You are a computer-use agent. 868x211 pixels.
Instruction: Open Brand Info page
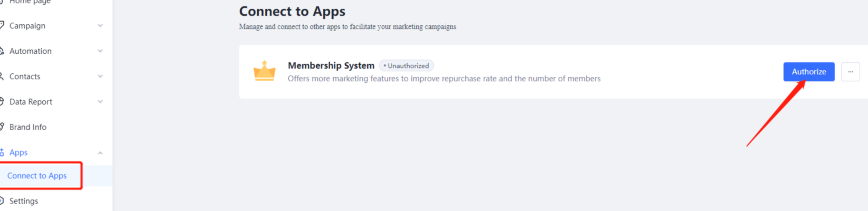tap(28, 127)
